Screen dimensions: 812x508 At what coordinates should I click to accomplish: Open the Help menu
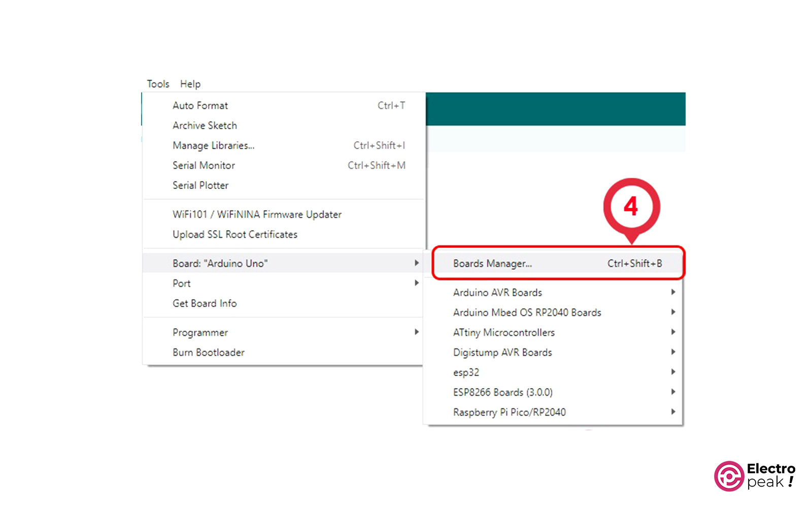[190, 84]
